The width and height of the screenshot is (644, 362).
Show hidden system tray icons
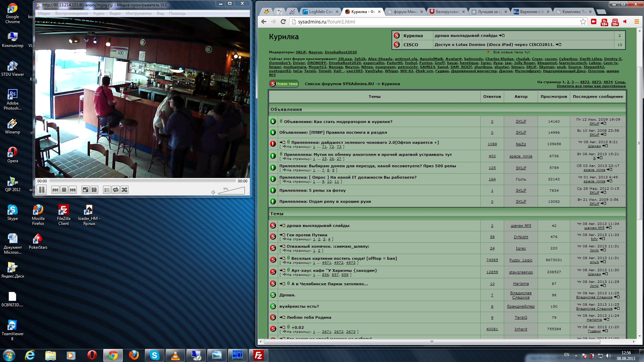coord(576,356)
